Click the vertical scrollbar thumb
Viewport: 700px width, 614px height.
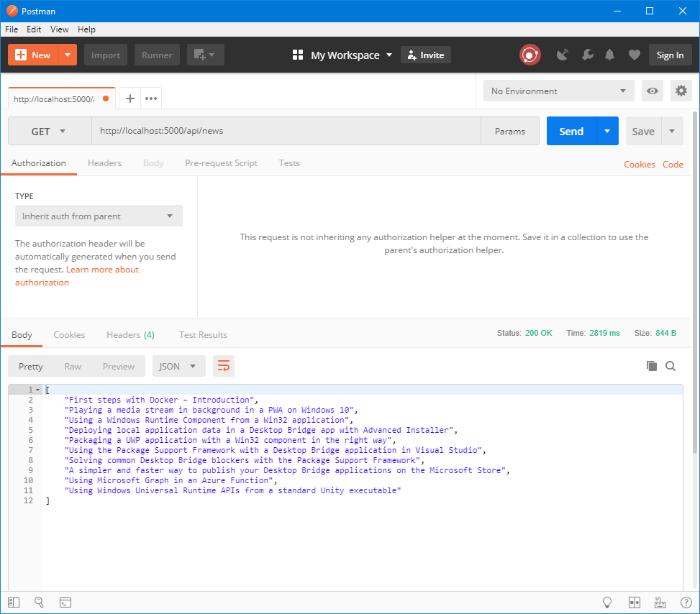coord(695,281)
